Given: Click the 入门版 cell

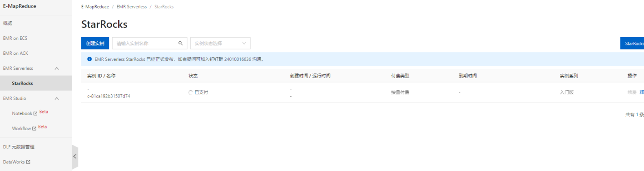Looking at the screenshot, I should pyautogui.click(x=566, y=93).
